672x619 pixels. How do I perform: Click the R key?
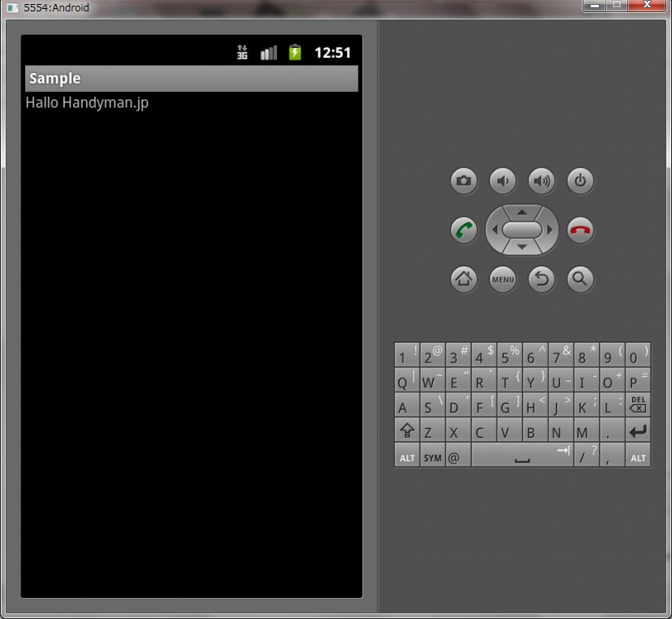tap(483, 379)
